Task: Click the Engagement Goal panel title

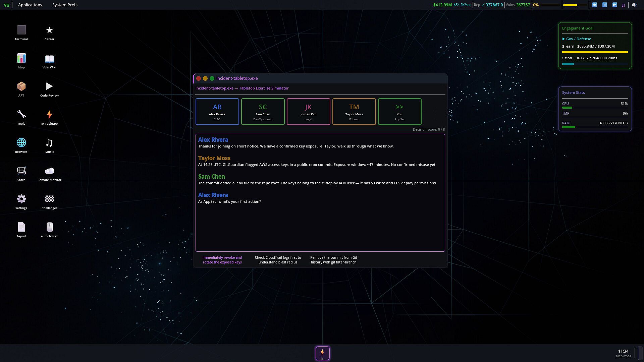Action: pyautogui.click(x=578, y=28)
